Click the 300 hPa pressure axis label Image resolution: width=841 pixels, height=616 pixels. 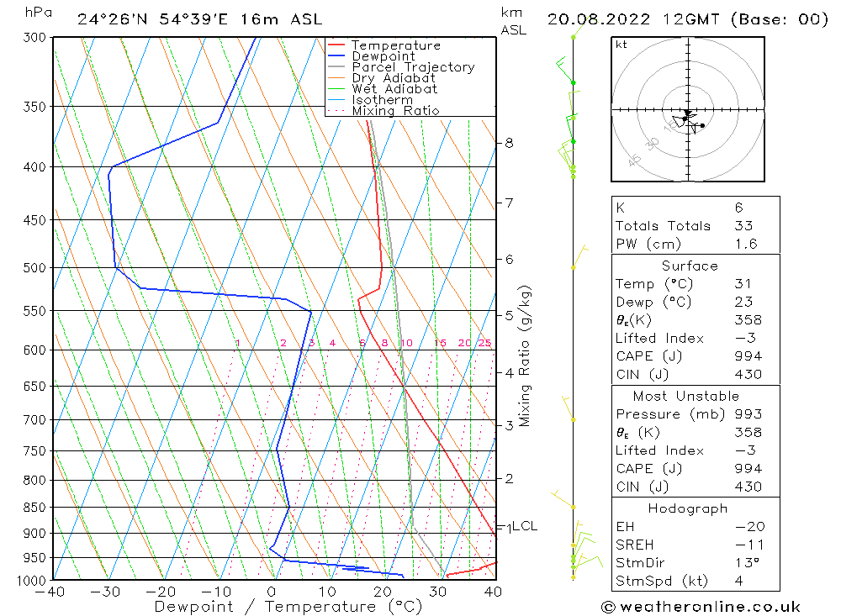pos(34,38)
